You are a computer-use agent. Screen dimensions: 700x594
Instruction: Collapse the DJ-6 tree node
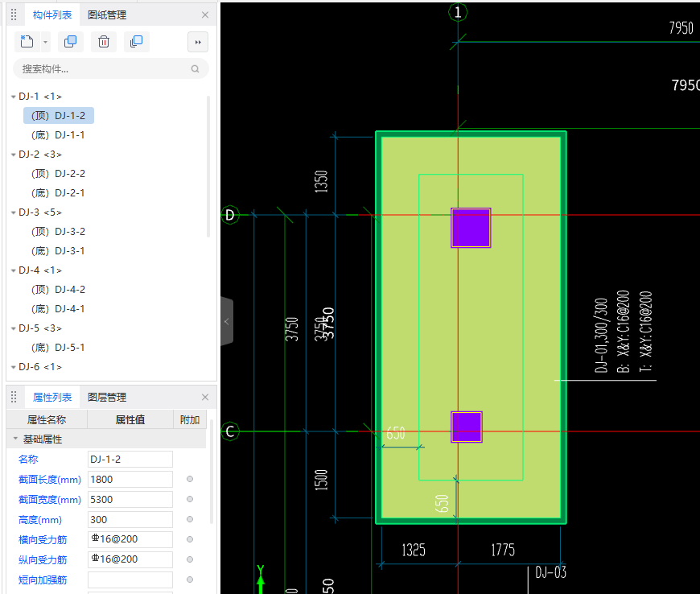point(14,367)
